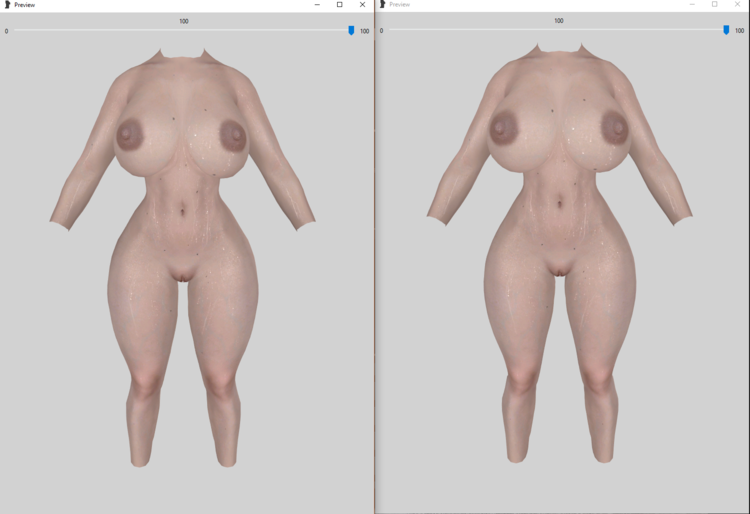Click the slider value '100' above right slider

tap(559, 21)
